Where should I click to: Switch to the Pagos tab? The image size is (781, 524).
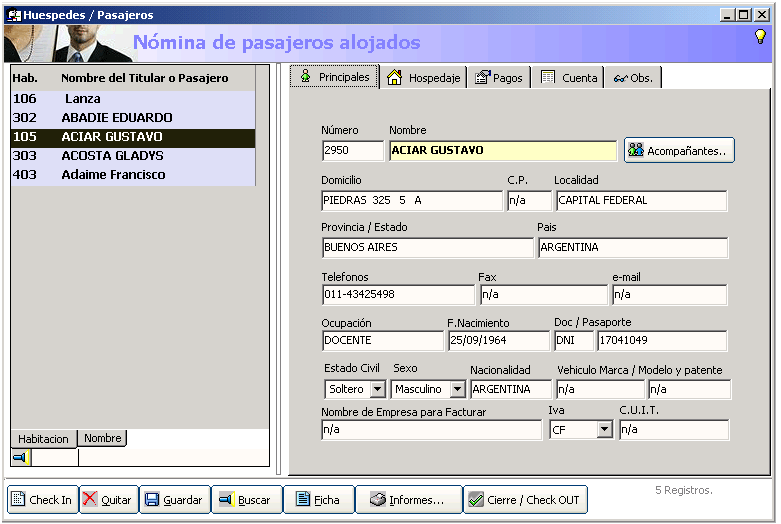[499, 78]
